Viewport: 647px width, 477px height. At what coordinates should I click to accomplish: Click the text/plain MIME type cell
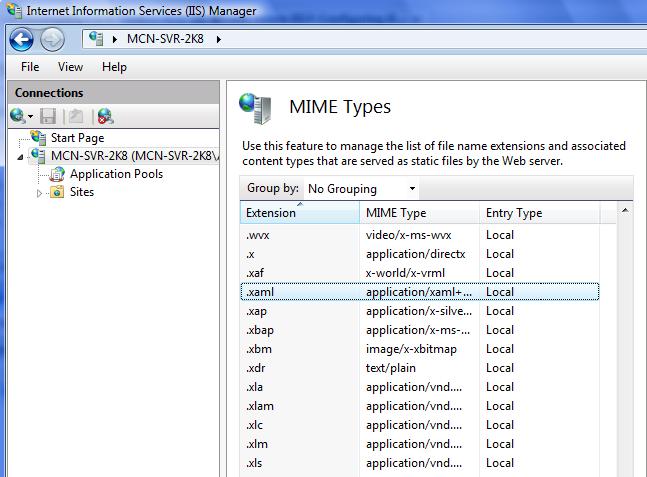(x=390, y=368)
